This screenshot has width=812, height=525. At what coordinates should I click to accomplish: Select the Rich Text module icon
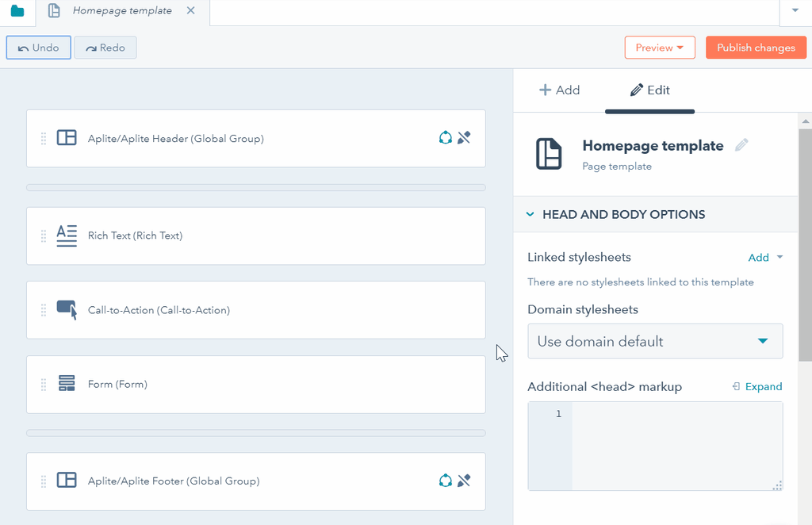coord(67,236)
